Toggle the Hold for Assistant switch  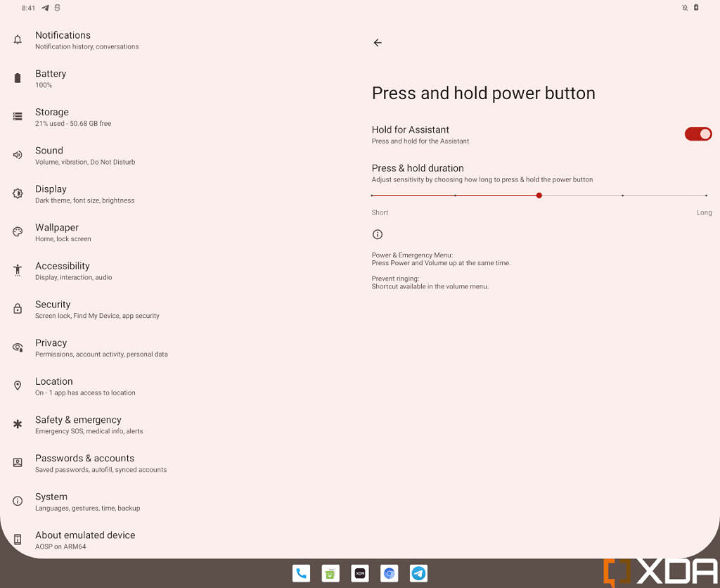pyautogui.click(x=698, y=134)
